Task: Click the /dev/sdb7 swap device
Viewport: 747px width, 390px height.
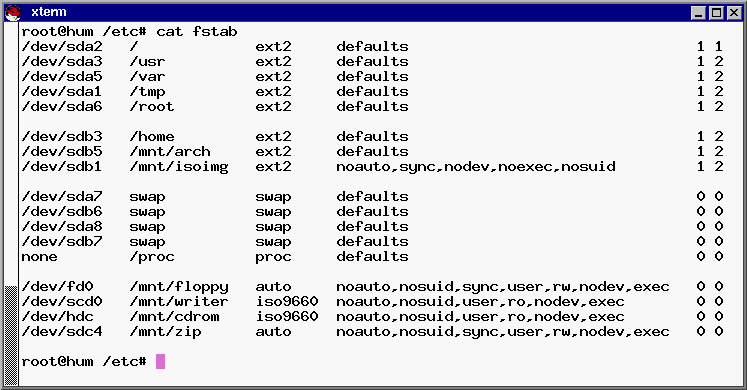Action: pos(62,241)
